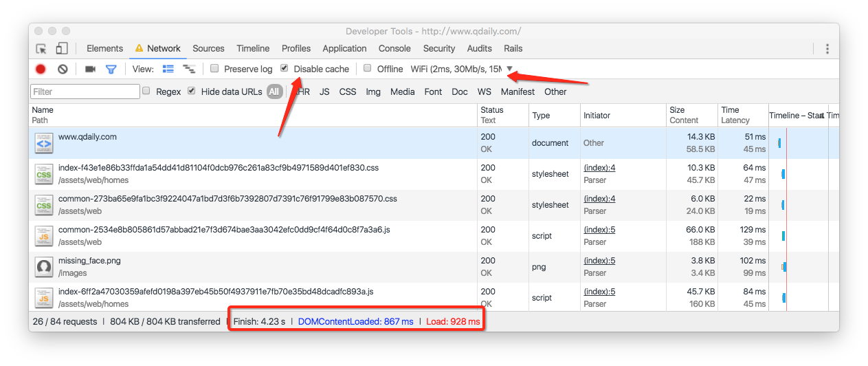This screenshot has width=868, height=366.
Task: Sort by the Time column header
Action: coord(743,115)
